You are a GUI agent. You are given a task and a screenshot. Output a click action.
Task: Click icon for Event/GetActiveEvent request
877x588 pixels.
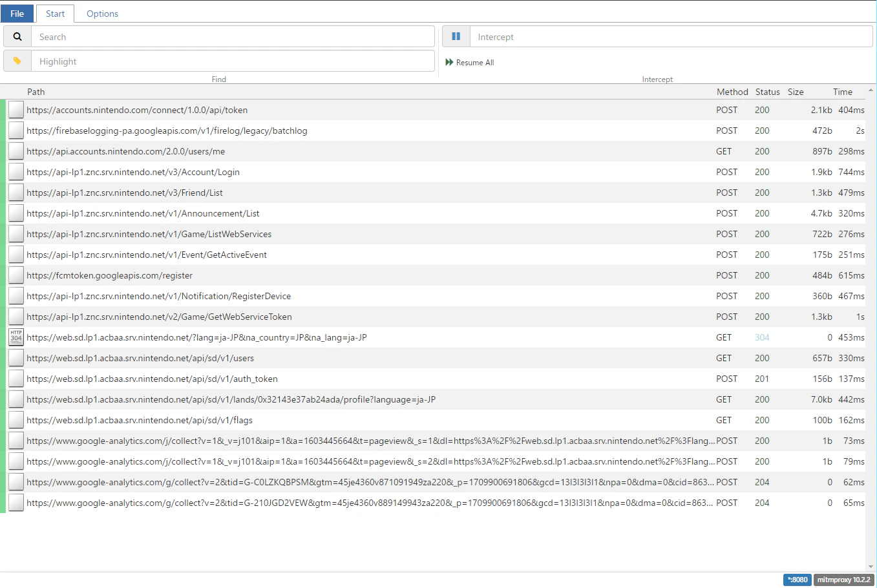pyautogui.click(x=16, y=255)
